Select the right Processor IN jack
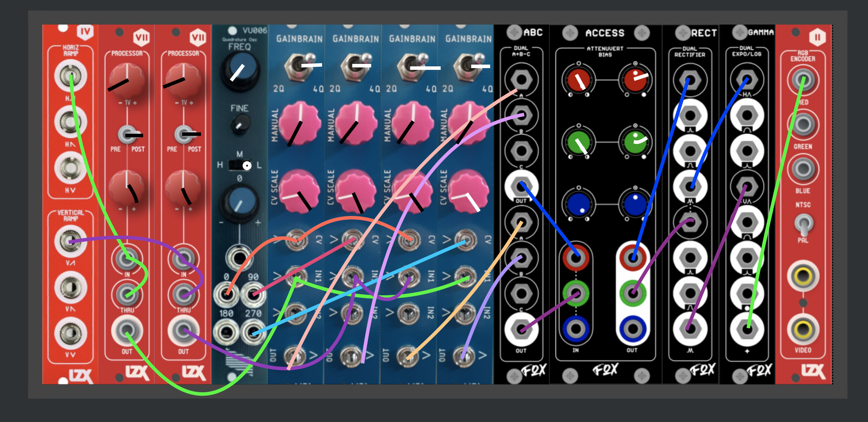Image resolution: width=868 pixels, height=422 pixels. [x=183, y=259]
